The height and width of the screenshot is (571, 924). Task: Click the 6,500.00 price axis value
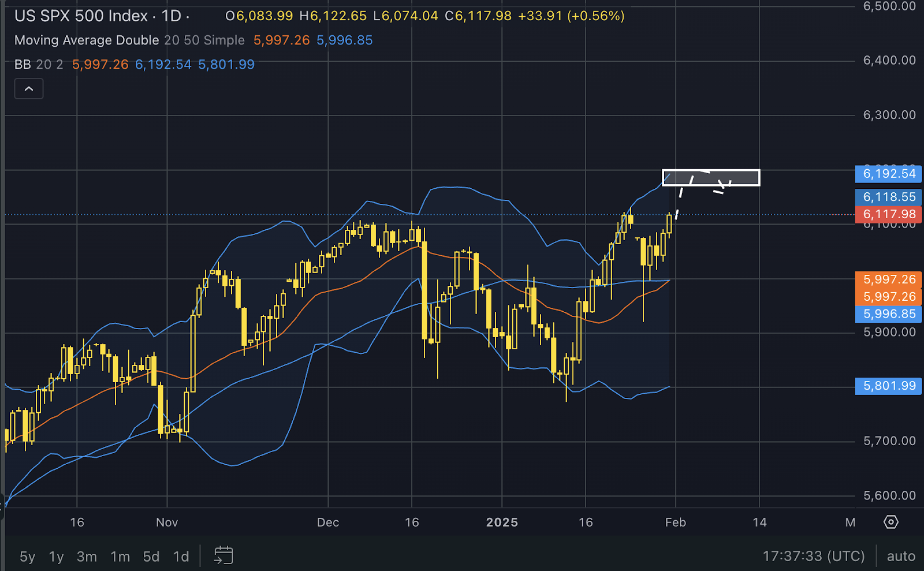point(889,6)
